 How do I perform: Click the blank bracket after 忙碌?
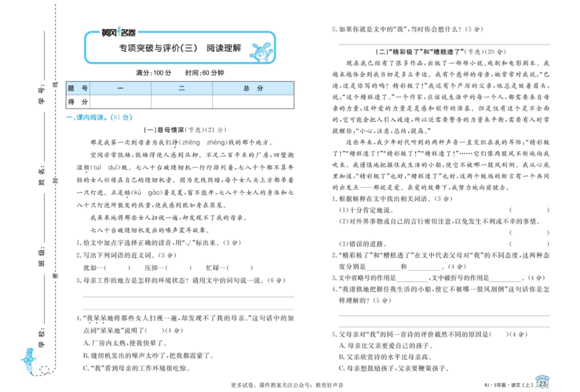pos(240,268)
